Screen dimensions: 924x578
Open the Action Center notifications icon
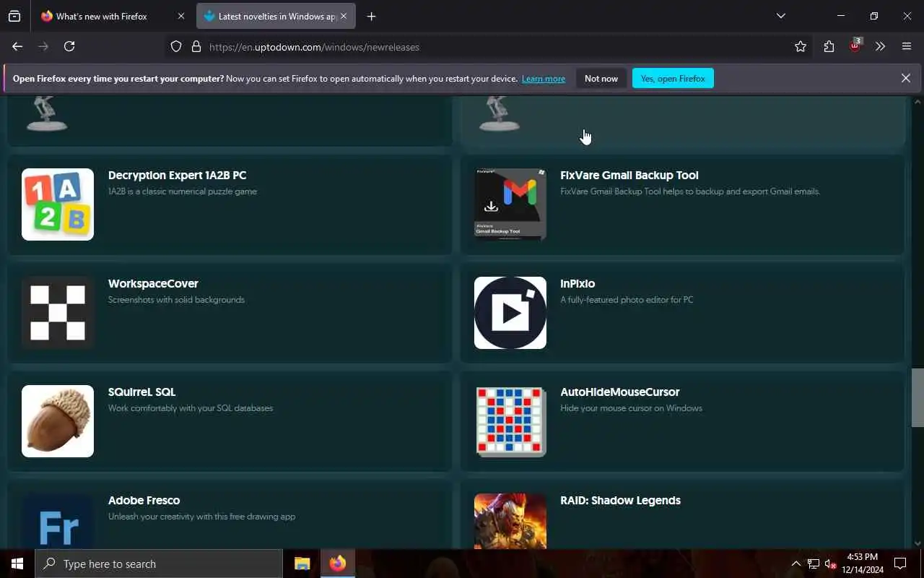(x=900, y=564)
